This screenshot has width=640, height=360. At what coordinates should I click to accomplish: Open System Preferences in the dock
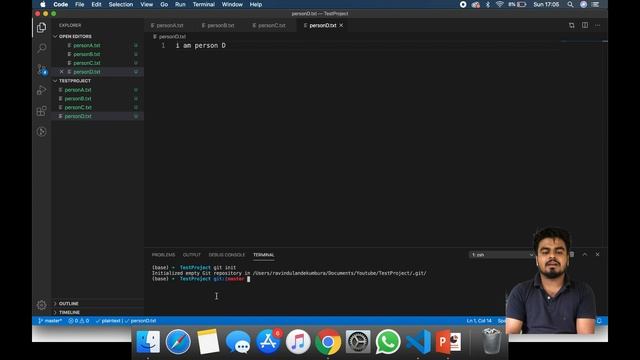pyautogui.click(x=358, y=342)
